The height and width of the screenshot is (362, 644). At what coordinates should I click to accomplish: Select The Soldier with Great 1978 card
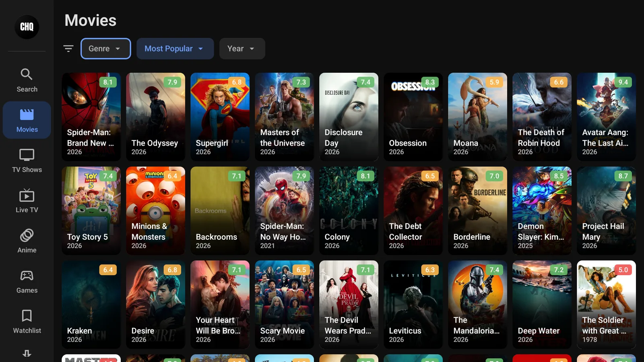[x=607, y=304]
